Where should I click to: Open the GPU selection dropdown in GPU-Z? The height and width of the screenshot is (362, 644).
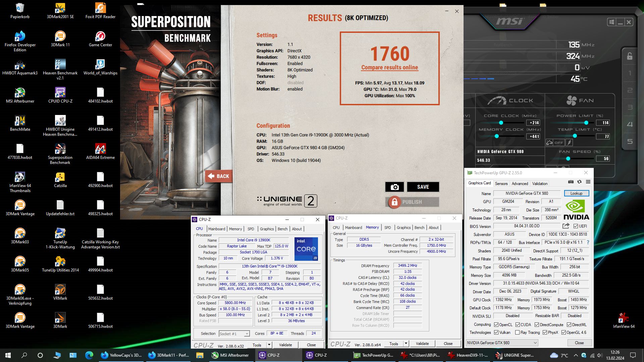[502, 343]
